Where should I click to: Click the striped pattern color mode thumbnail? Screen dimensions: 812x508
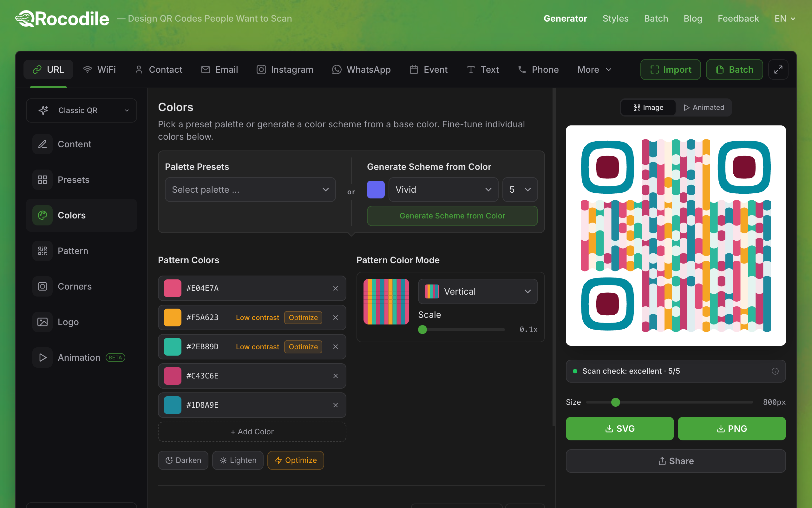386,302
